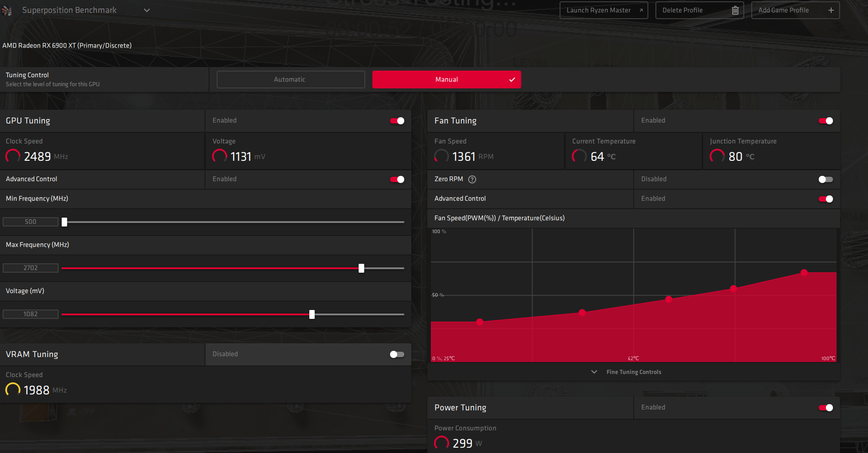Click the trash can icon on Delete Profile
The image size is (868, 453).
point(735,10)
